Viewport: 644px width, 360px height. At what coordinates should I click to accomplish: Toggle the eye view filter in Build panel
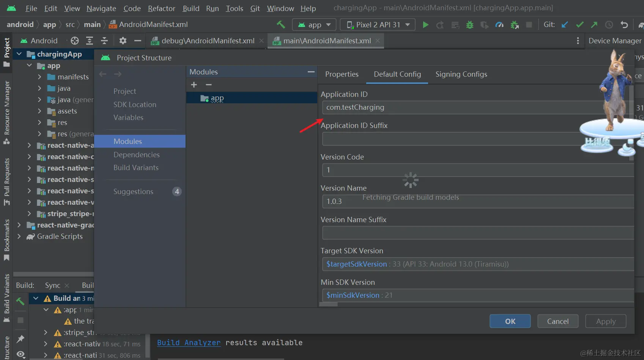tap(20, 354)
